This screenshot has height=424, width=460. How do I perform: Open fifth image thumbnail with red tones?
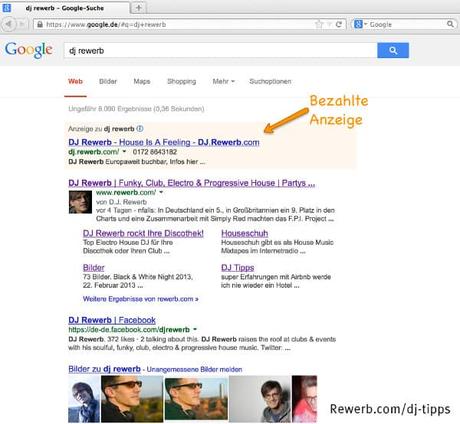[304, 399]
